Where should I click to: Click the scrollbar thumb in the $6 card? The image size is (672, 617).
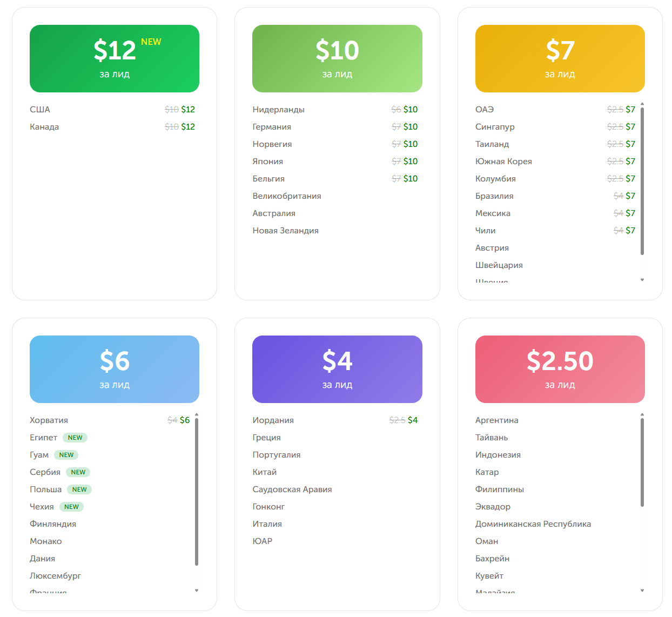(197, 492)
